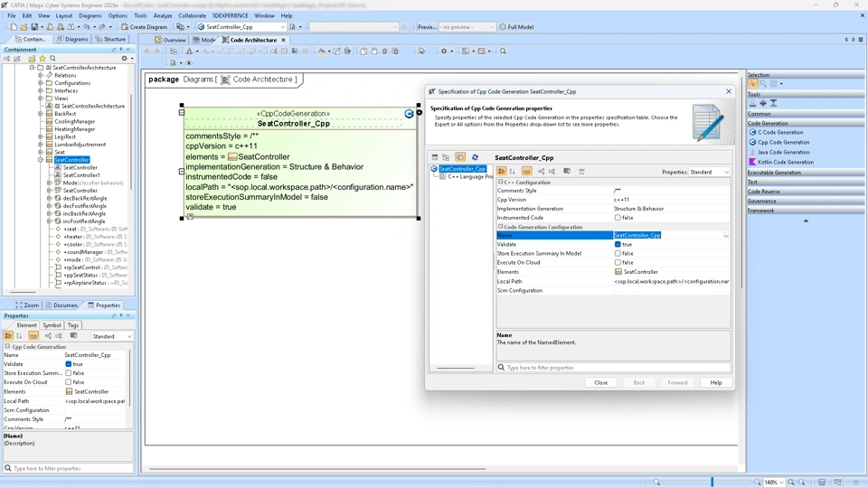Select the HeatingManager tree item
The height and width of the screenshot is (488, 868).
click(75, 129)
